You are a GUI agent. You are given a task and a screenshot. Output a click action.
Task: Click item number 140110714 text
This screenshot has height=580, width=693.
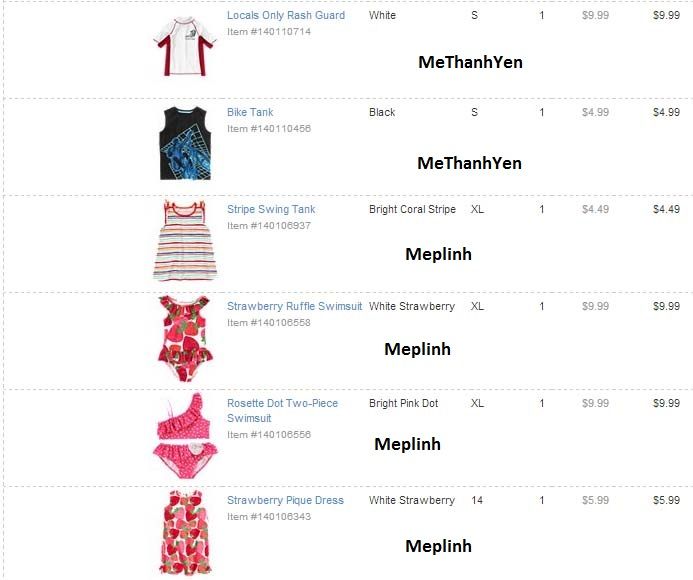[x=269, y=32]
